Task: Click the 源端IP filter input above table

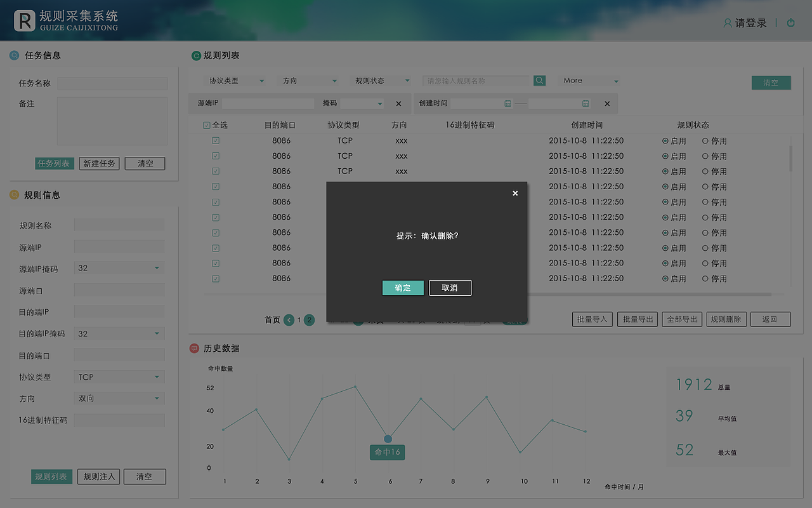Action: click(x=268, y=104)
